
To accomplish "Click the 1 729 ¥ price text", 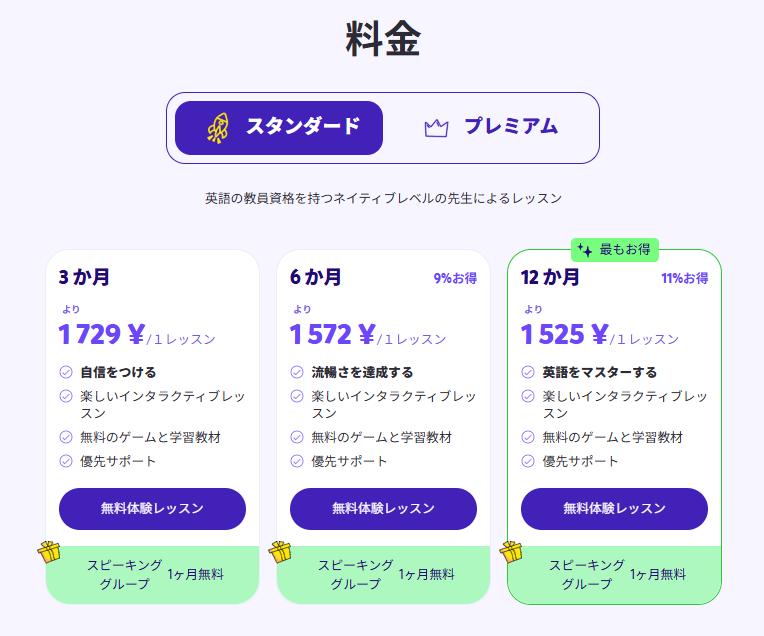I will 102,334.
